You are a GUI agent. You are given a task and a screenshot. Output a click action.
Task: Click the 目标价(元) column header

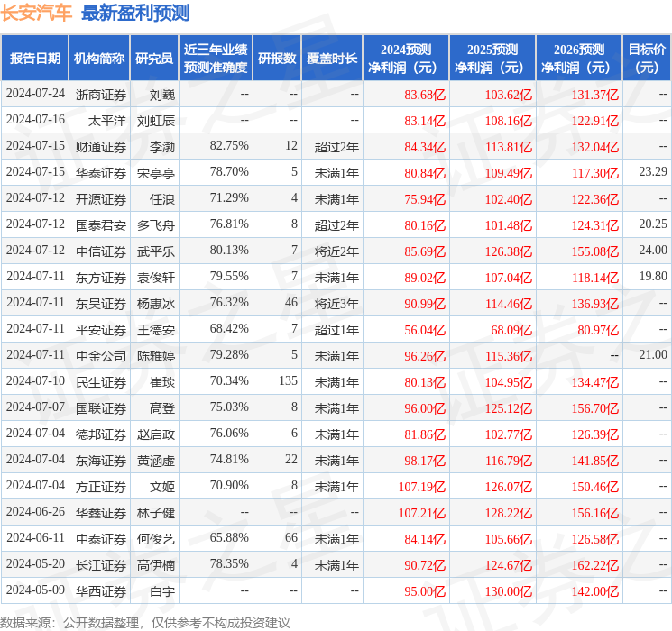(x=647, y=59)
